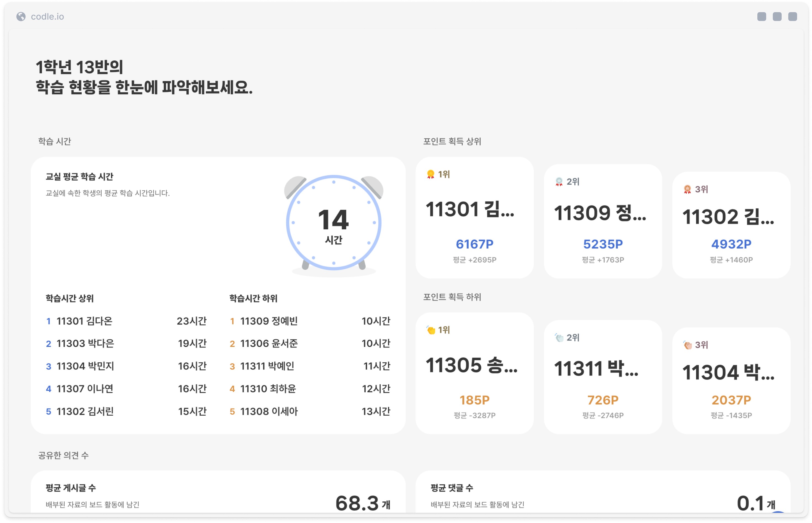Open the 11301 김 top points card
812x523 pixels.
click(x=474, y=217)
